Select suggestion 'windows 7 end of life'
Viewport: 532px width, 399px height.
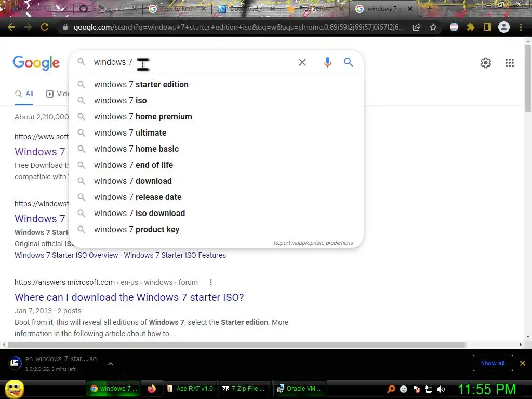click(216, 165)
